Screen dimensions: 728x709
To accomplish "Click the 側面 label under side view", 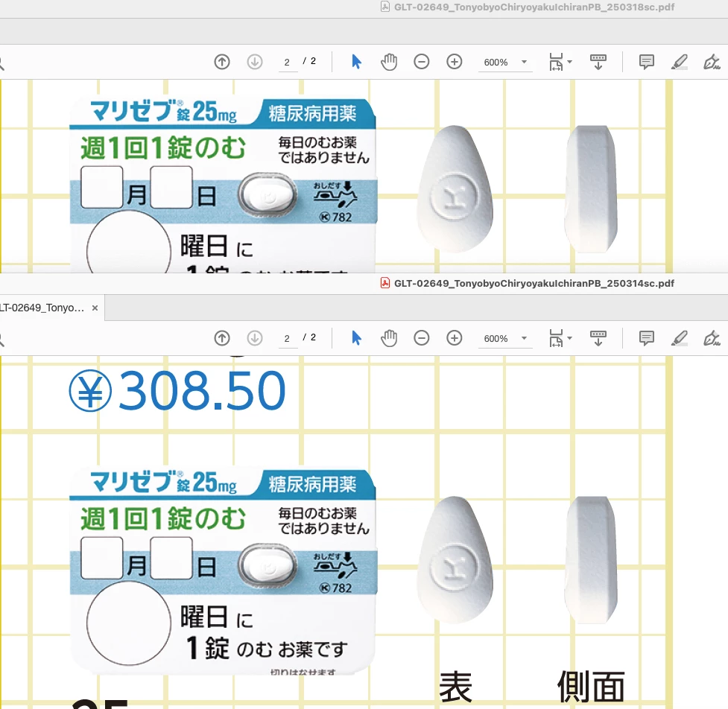I will pos(591,687).
